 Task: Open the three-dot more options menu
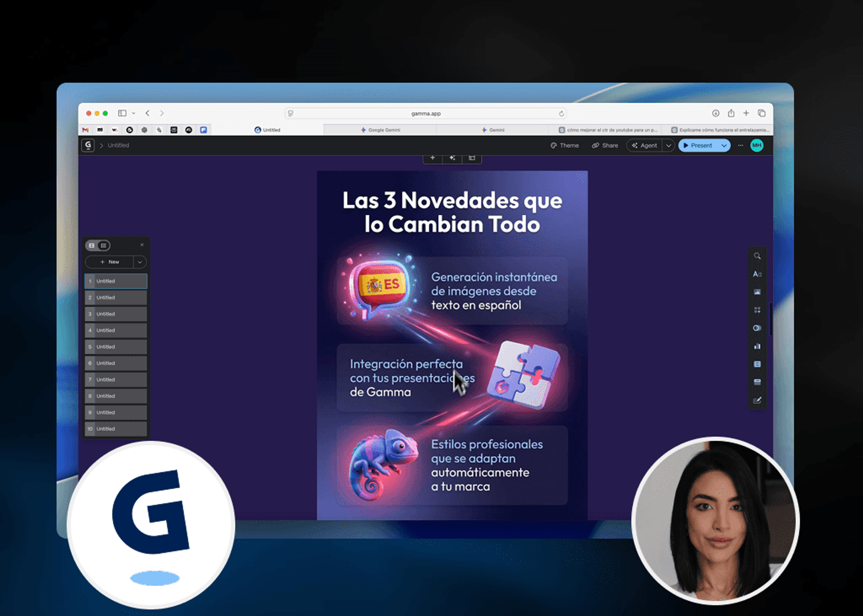(x=740, y=145)
